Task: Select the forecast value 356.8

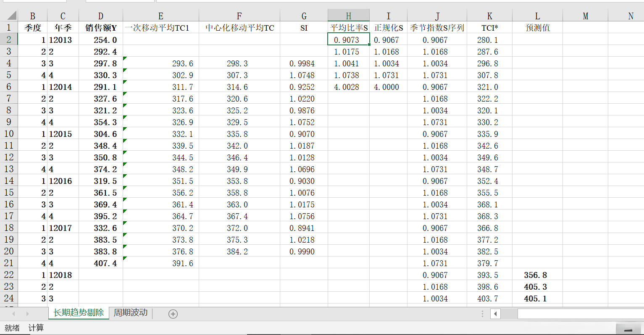Action: (x=538, y=275)
